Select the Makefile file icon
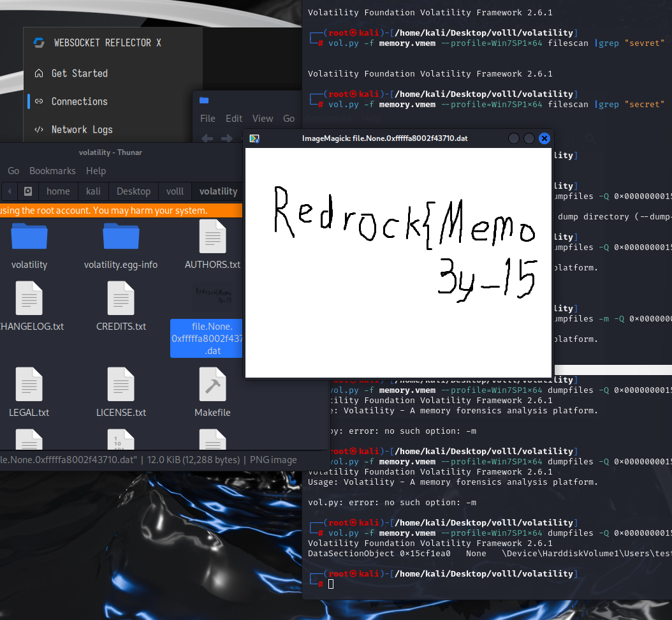672x620 pixels. 212,384
